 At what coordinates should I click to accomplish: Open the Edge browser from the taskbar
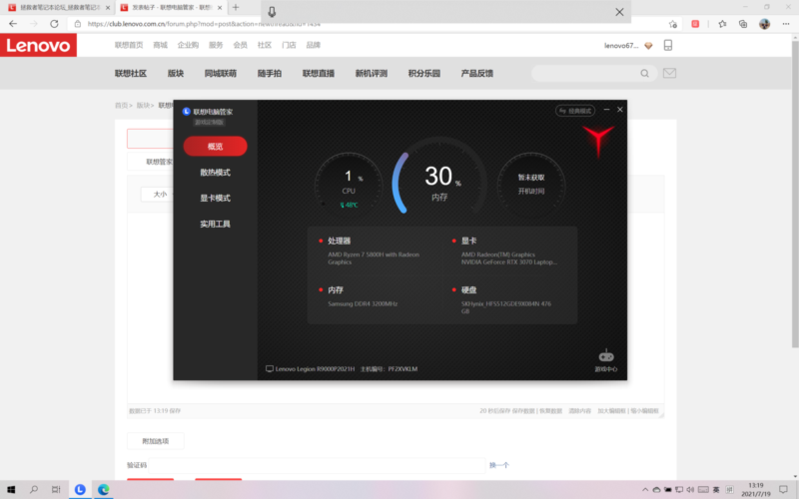103,489
